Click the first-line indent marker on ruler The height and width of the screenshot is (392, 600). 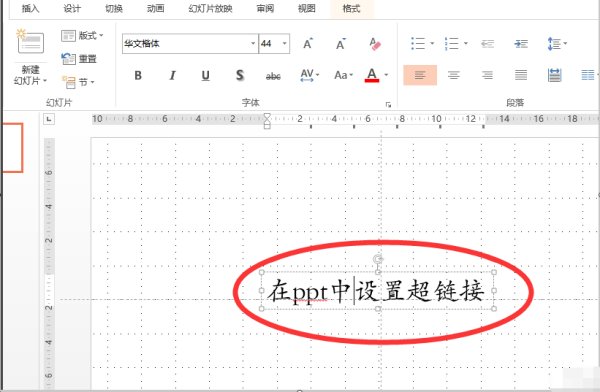[x=267, y=116]
